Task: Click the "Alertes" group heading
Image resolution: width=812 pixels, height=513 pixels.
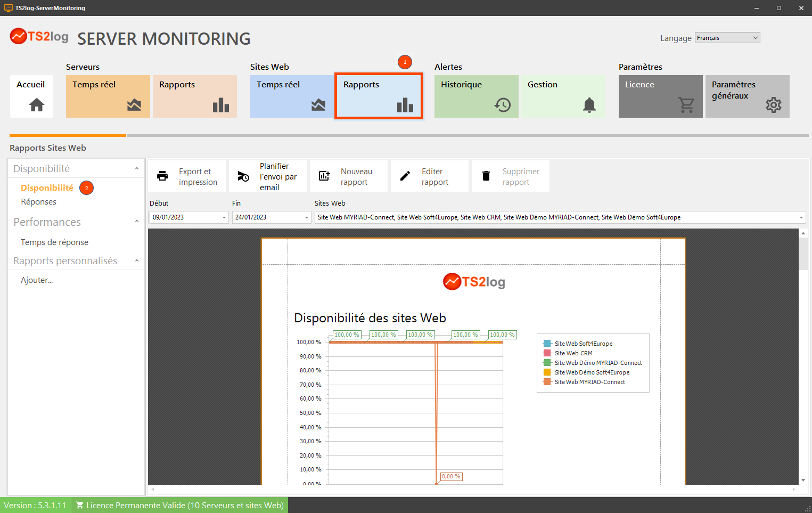Action: 448,67
